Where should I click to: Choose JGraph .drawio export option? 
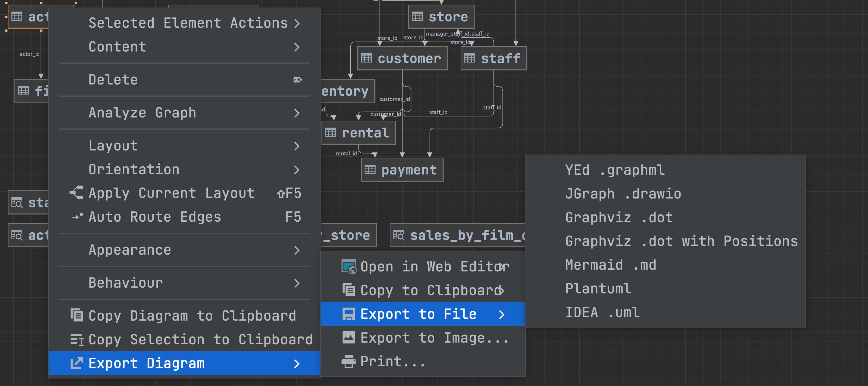click(623, 194)
